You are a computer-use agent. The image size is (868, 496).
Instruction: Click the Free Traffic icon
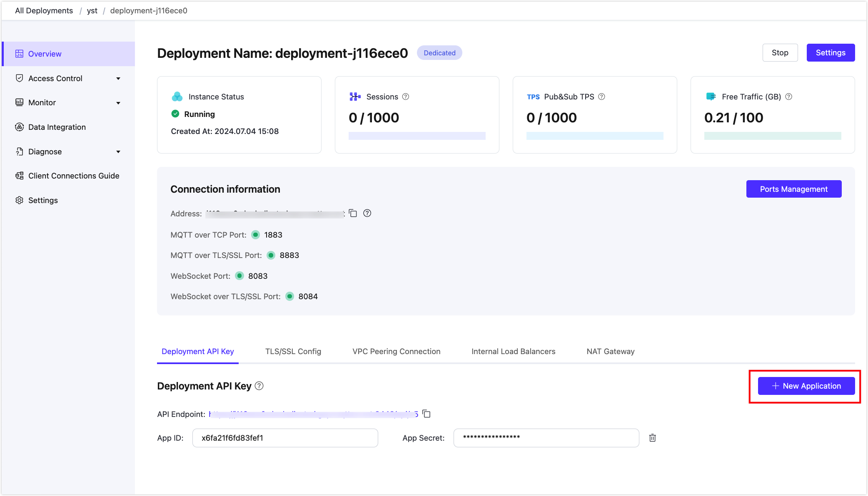[711, 97]
